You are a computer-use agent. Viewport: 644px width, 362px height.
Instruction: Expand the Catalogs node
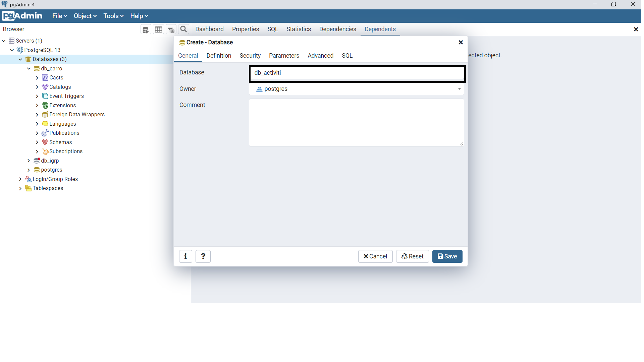[x=37, y=87]
